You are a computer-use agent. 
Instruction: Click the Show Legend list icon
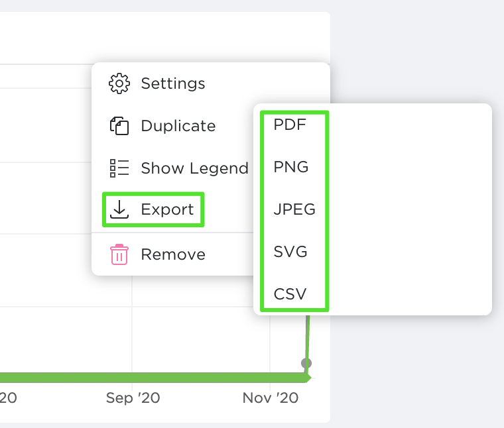(x=119, y=168)
